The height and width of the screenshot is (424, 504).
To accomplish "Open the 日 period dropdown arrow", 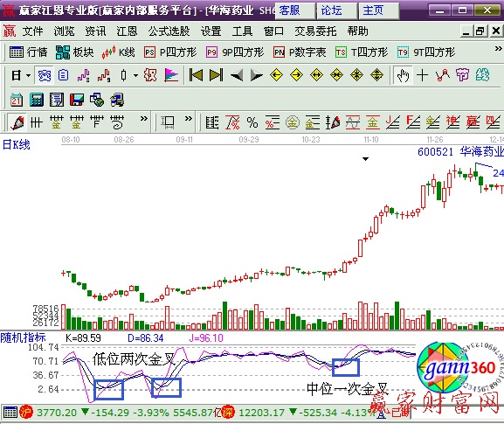I will coord(28,76).
